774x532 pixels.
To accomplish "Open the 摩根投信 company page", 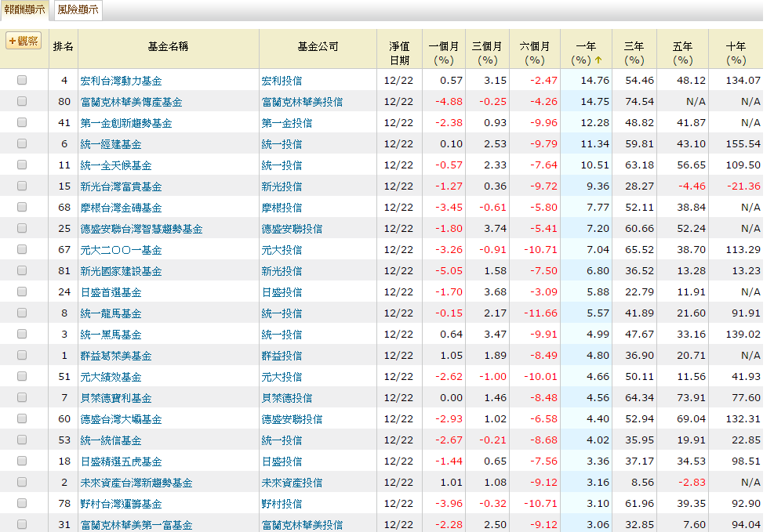I will coord(282,208).
